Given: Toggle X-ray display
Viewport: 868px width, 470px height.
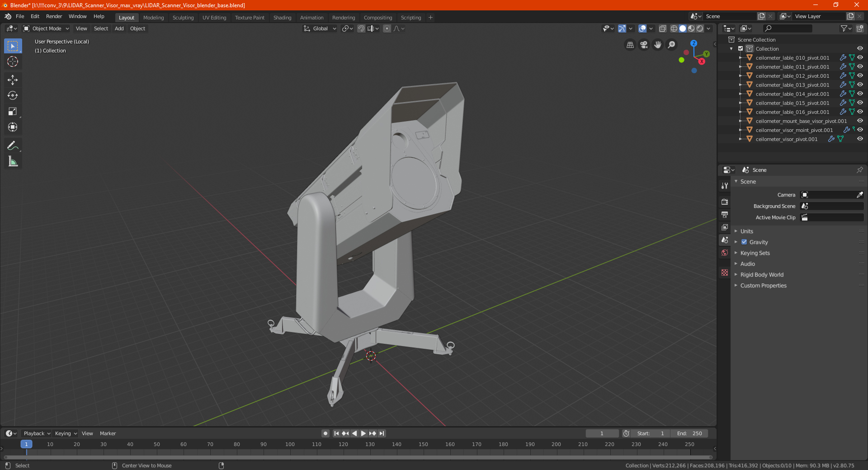Looking at the screenshot, I should (662, 28).
